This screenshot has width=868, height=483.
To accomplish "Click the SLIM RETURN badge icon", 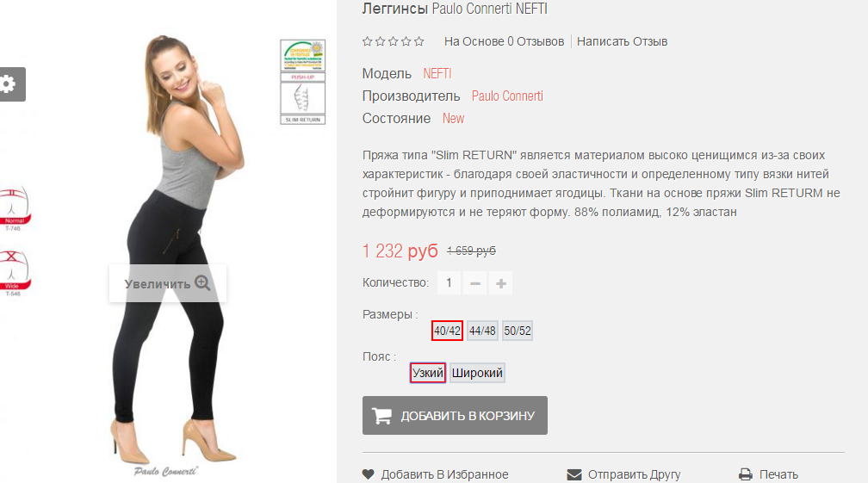I will coord(303,103).
